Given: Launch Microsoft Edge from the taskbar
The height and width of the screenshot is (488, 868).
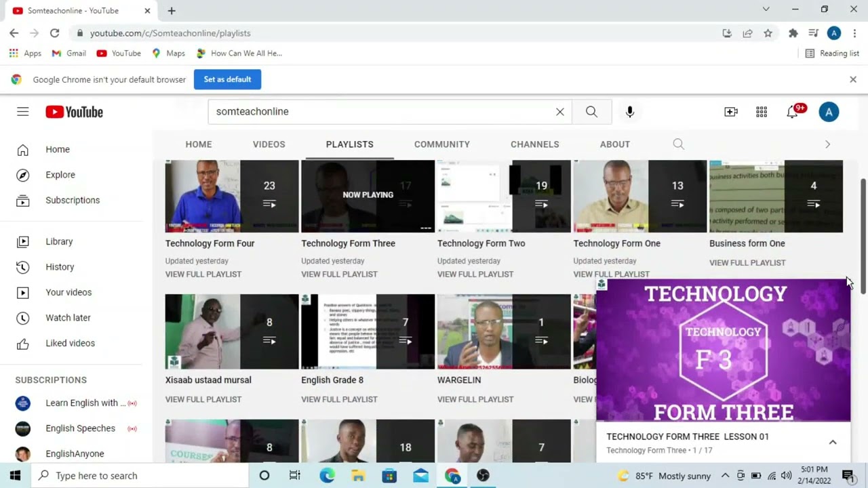Looking at the screenshot, I should click(x=327, y=476).
